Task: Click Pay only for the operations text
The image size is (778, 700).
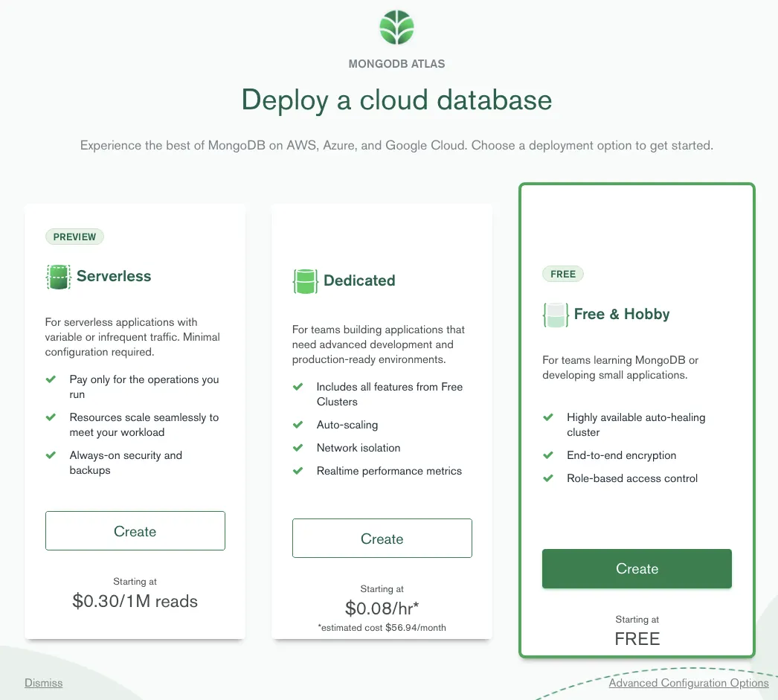Action: point(144,387)
